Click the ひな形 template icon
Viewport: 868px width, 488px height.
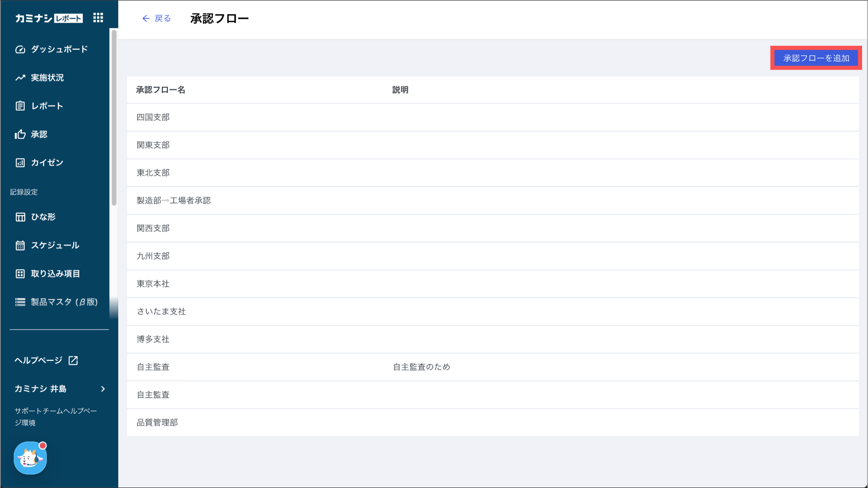click(x=20, y=217)
